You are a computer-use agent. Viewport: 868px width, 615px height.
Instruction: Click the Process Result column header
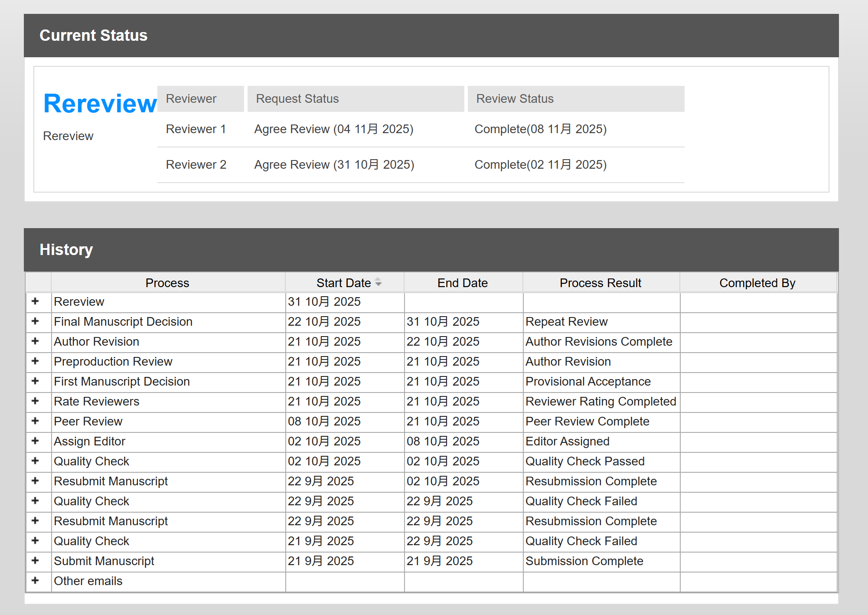point(600,283)
